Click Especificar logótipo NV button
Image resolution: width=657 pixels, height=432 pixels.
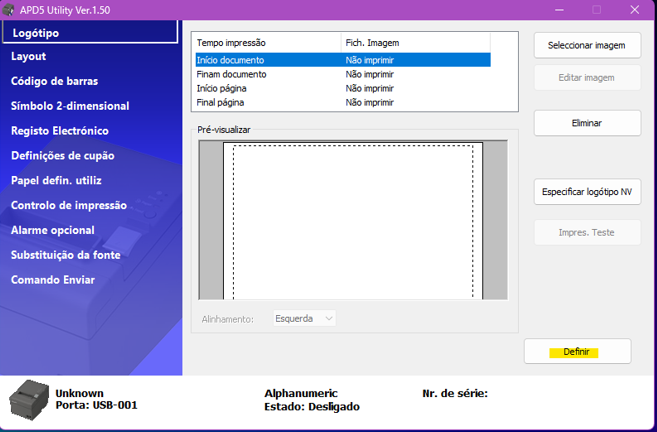click(x=587, y=191)
